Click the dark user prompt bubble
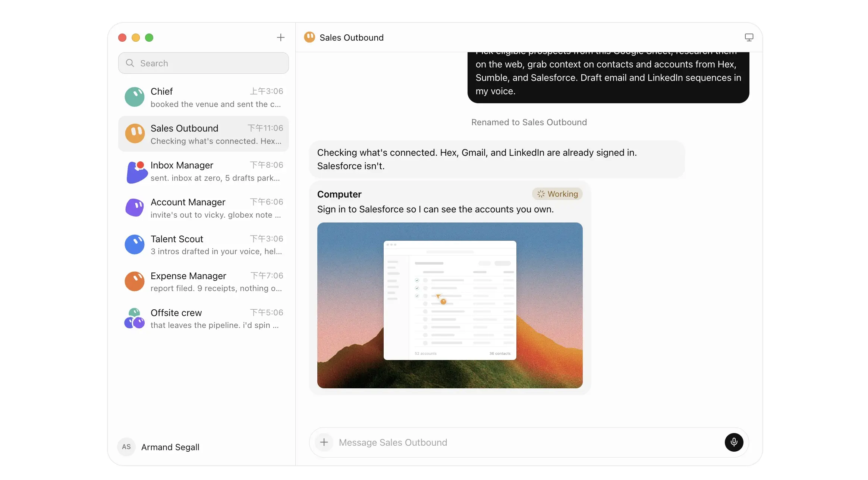The height and width of the screenshot is (480, 868). click(x=608, y=78)
